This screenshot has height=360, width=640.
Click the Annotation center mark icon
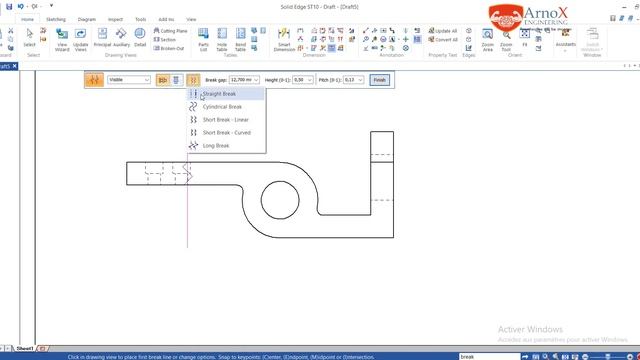(x=406, y=39)
